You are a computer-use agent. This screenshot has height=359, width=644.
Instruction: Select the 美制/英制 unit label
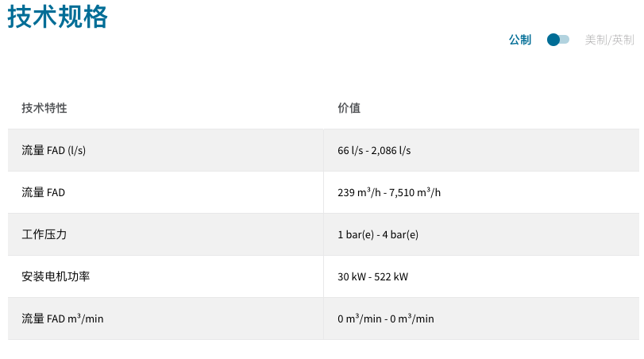tap(609, 40)
